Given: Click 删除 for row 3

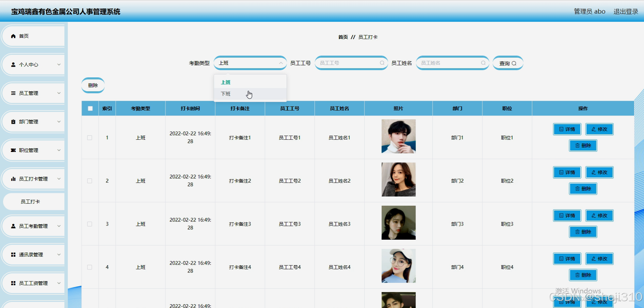Looking at the screenshot, I should tap(583, 232).
